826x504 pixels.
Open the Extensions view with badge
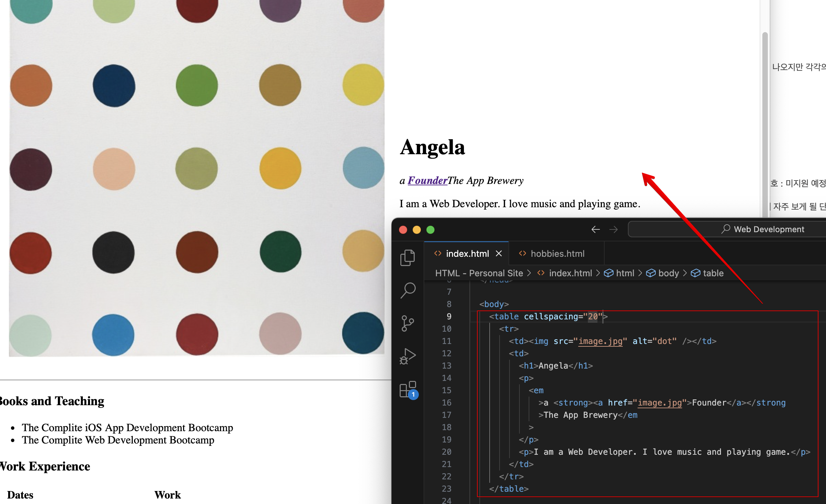[408, 389]
